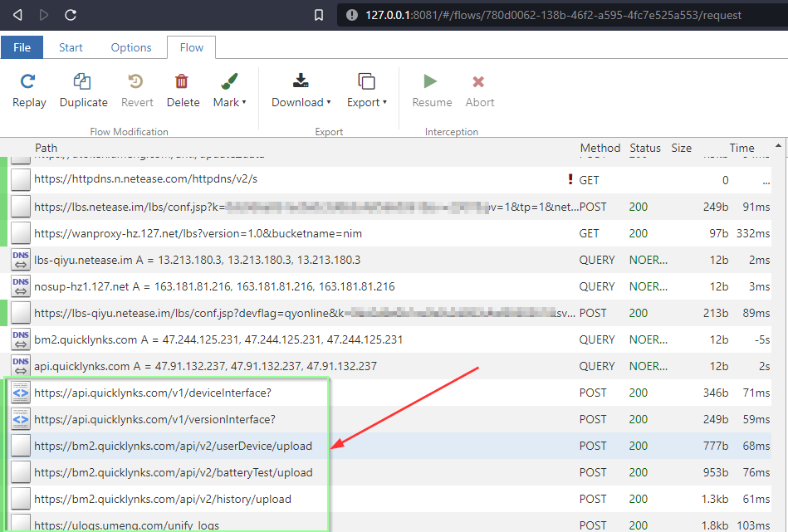Click DNS icon for bm2.quicklynks.com row
788x532 pixels.
click(21, 339)
